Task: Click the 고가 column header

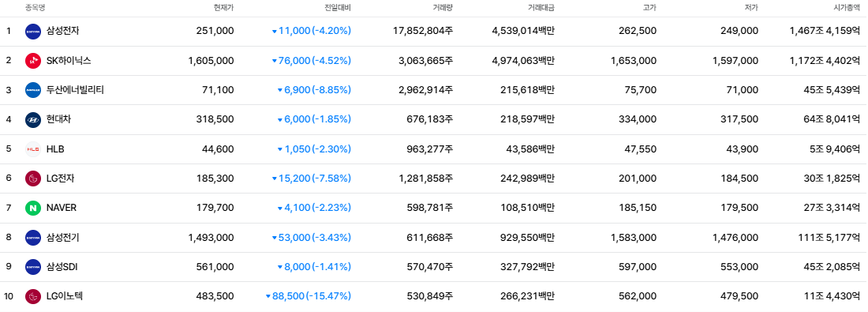Action: point(650,8)
